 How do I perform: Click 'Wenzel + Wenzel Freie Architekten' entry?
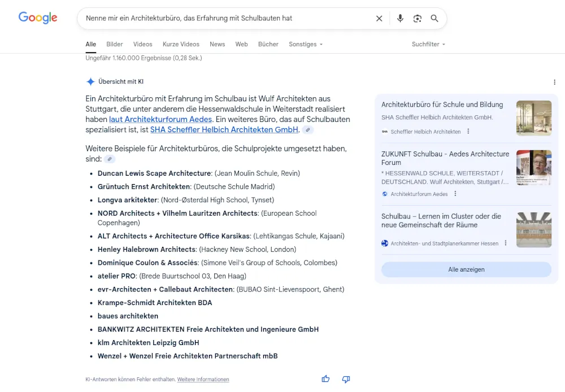188,356
